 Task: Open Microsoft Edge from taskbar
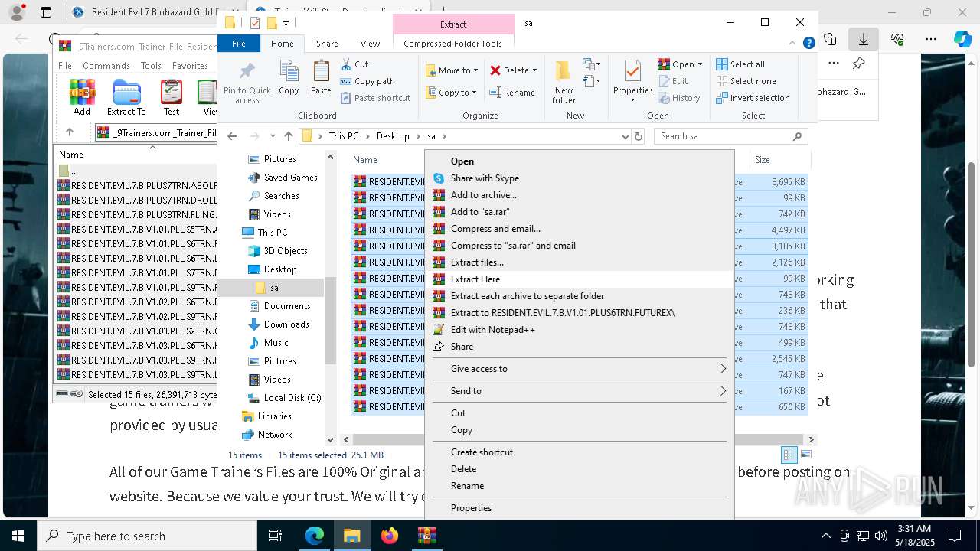tap(315, 536)
